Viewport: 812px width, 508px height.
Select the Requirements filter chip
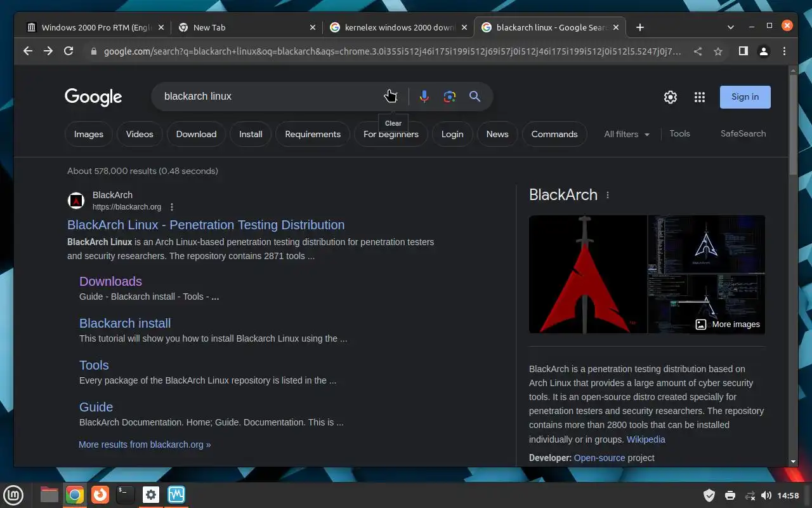[313, 134]
